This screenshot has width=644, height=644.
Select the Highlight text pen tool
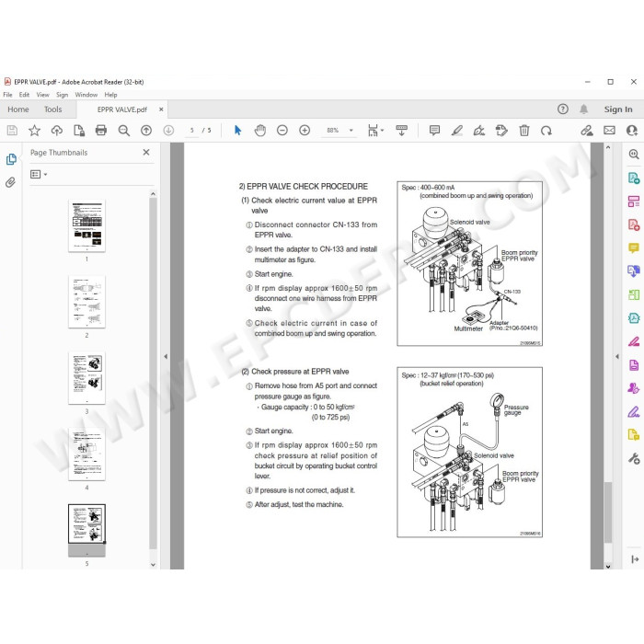tap(457, 131)
